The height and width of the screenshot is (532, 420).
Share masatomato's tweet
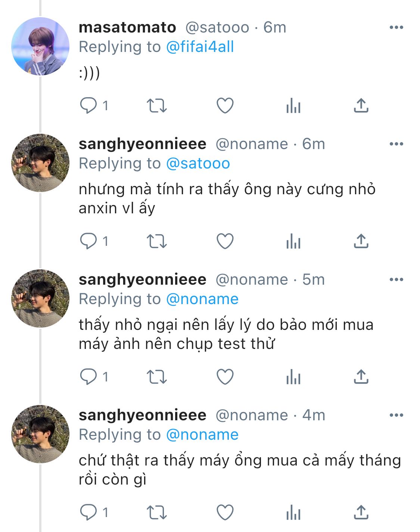361,106
